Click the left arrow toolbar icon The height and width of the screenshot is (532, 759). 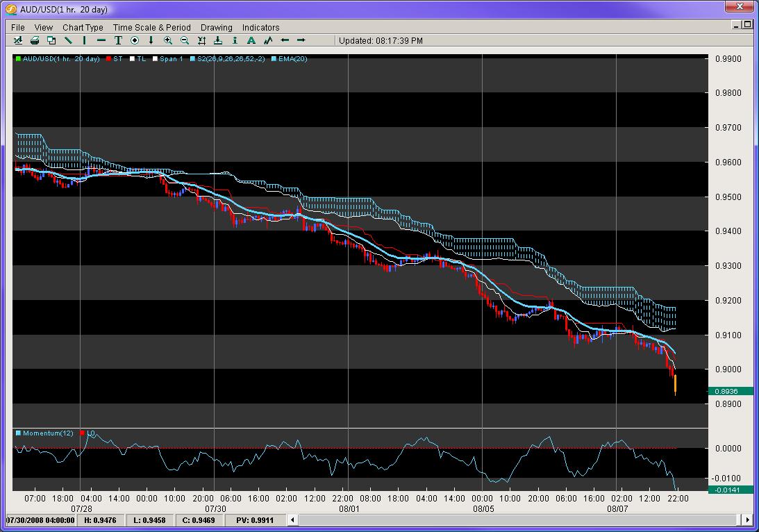285,40
